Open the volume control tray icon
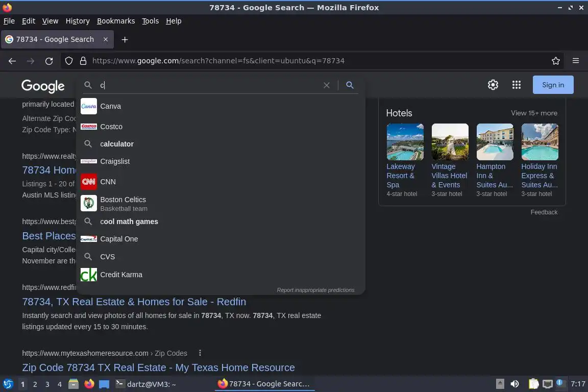This screenshot has width=588, height=392. [x=515, y=384]
